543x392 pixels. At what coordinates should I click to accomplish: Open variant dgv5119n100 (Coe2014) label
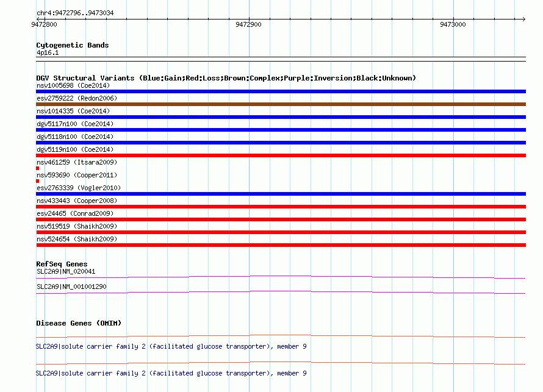pyautogui.click(x=75, y=149)
